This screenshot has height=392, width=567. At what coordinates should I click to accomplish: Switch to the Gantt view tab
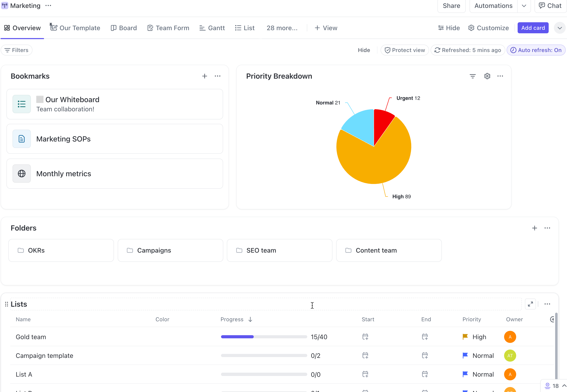point(212,28)
